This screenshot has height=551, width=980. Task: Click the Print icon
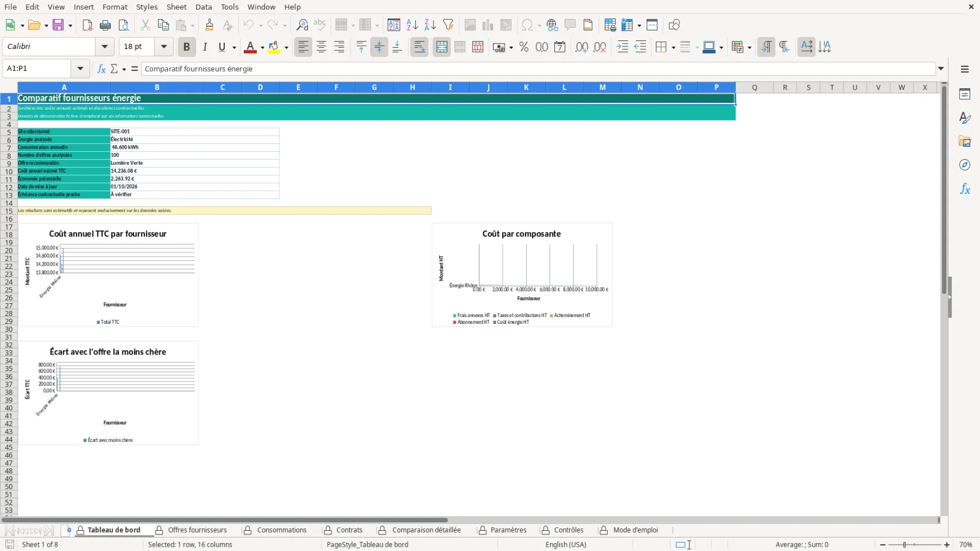click(105, 25)
